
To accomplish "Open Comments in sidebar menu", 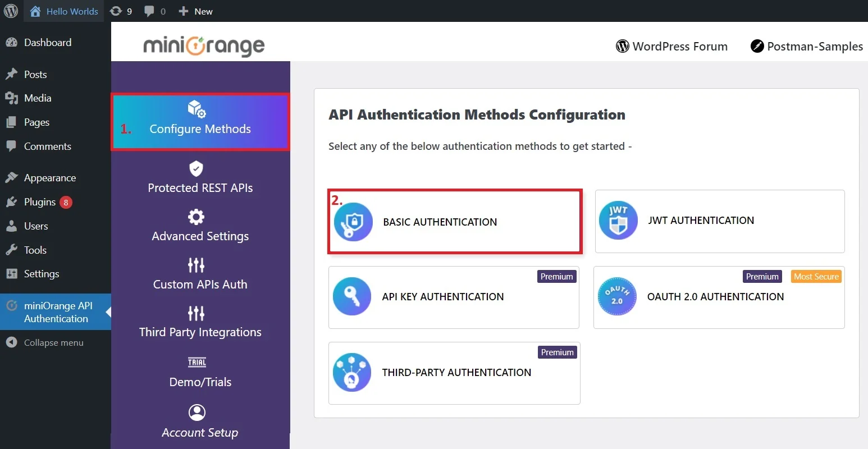I will point(56,146).
